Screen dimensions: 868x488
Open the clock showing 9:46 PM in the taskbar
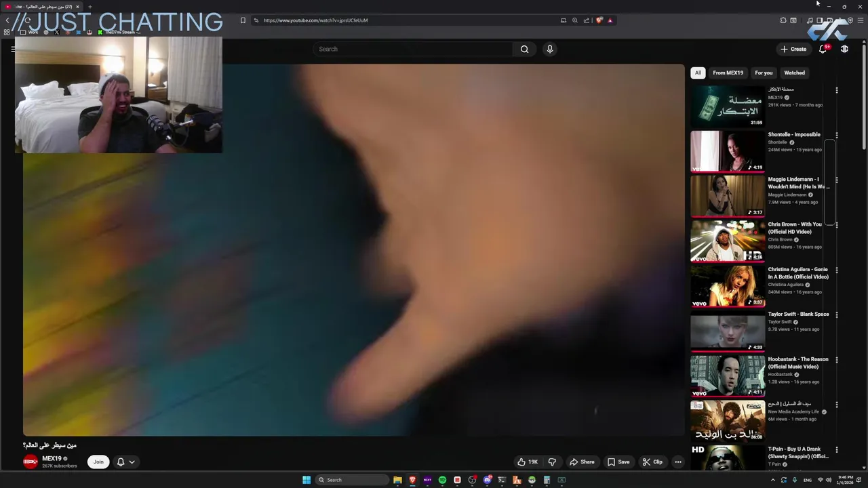(845, 480)
